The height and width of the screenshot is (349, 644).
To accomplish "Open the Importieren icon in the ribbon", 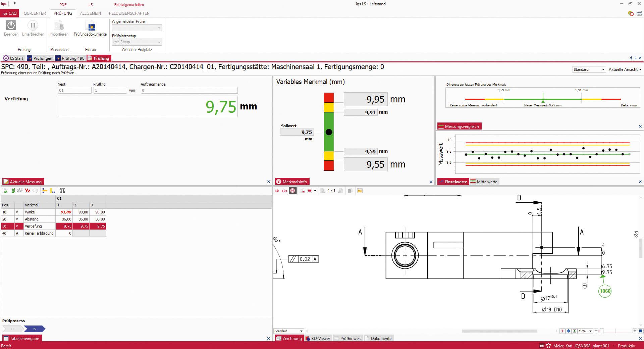I will [x=59, y=29].
